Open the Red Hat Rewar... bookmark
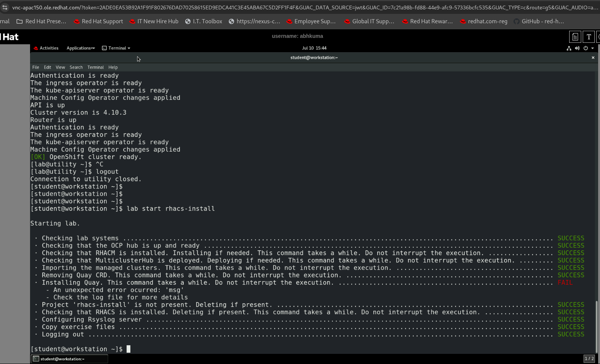 click(x=428, y=21)
